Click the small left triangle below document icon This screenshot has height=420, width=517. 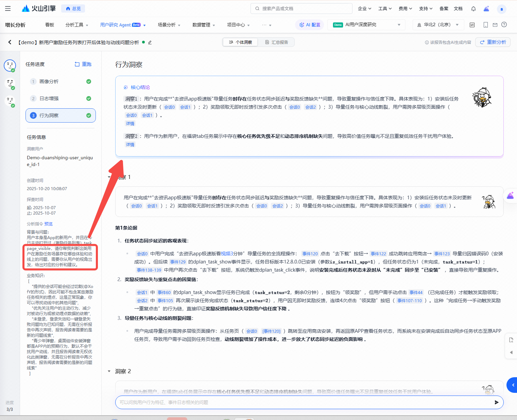coord(511,352)
